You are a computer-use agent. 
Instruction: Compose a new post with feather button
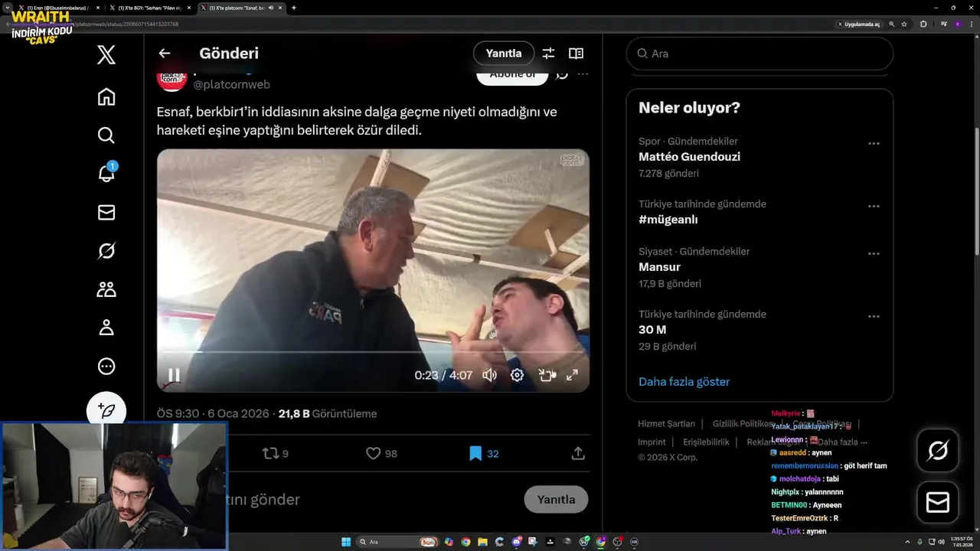(x=106, y=411)
